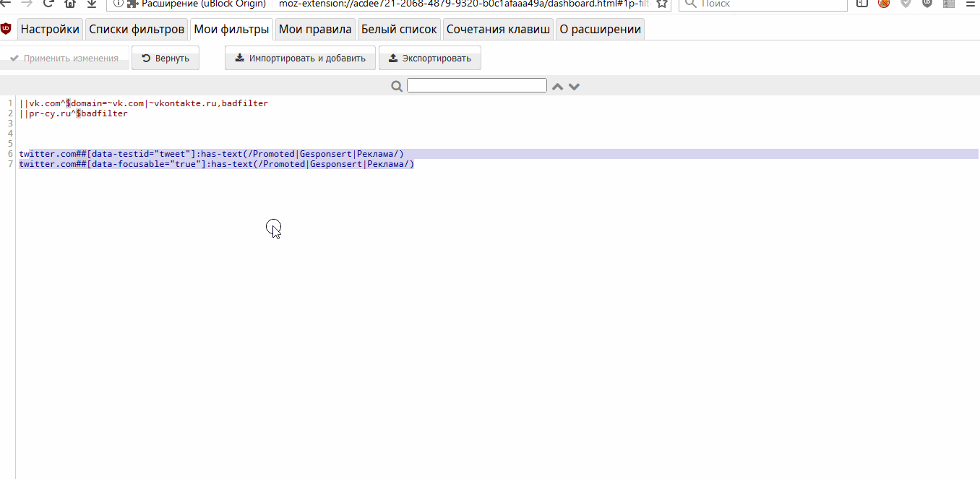Show the О расширении tab

[x=600, y=30]
